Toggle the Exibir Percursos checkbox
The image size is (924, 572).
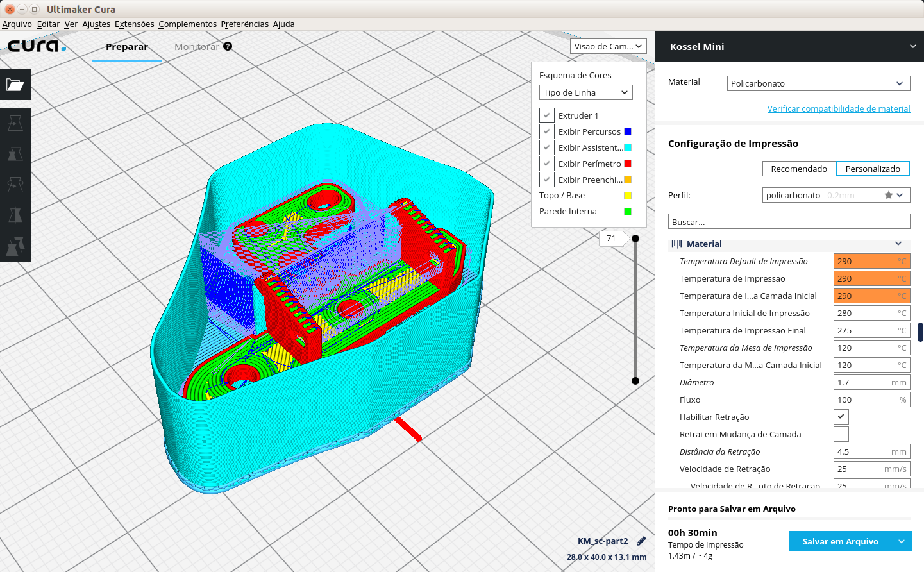coord(547,131)
